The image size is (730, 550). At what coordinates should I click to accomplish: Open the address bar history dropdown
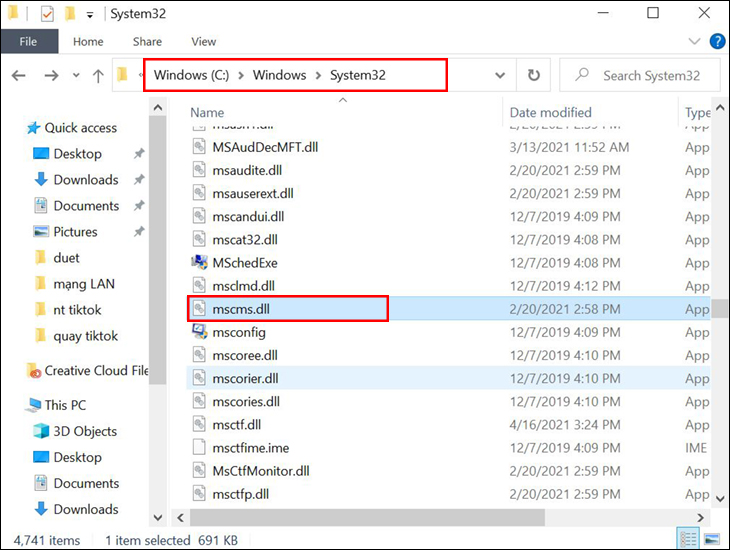[500, 75]
